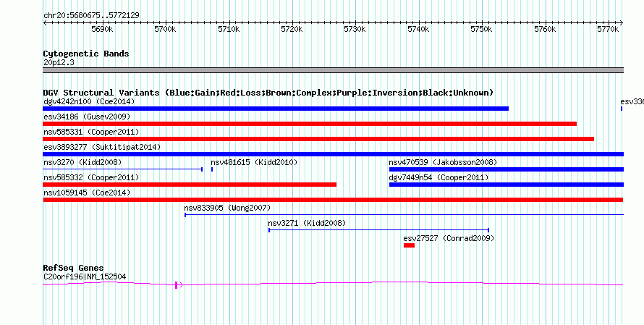Open nsv1059145 (Coe2014) label
Image resolution: width=644 pixels, height=325 pixels.
coord(87,193)
